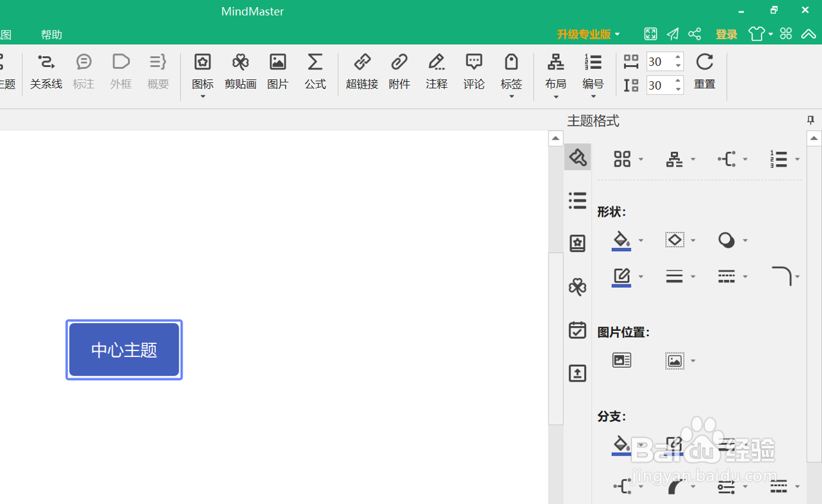Open the 帮助 menu
Image resolution: width=822 pixels, height=504 pixels.
tap(51, 35)
